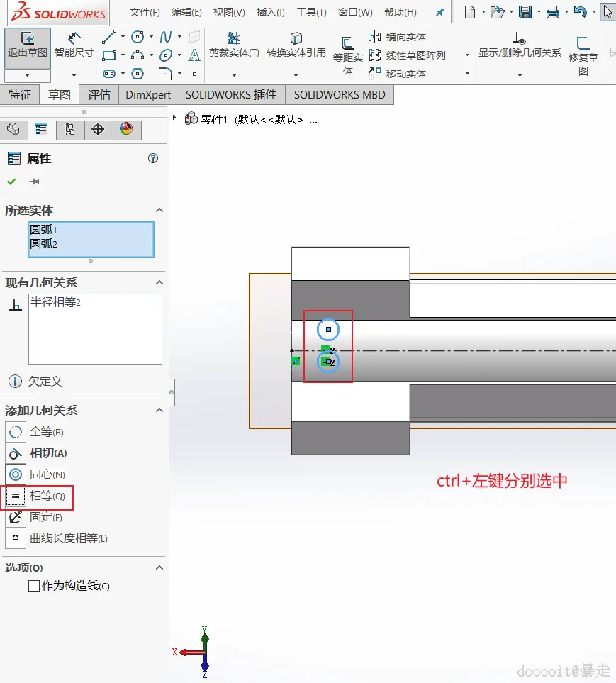Select the Sketch Fillet tool
This screenshot has height=683, width=616.
pos(165,74)
